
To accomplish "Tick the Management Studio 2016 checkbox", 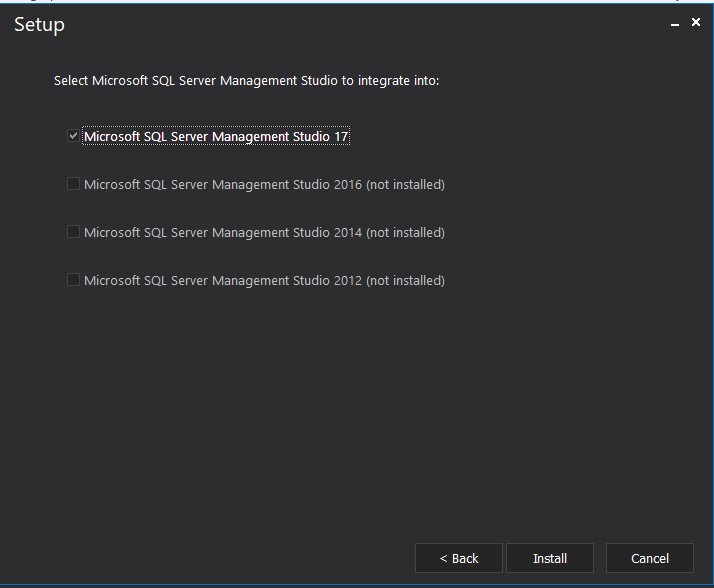I will click(73, 184).
